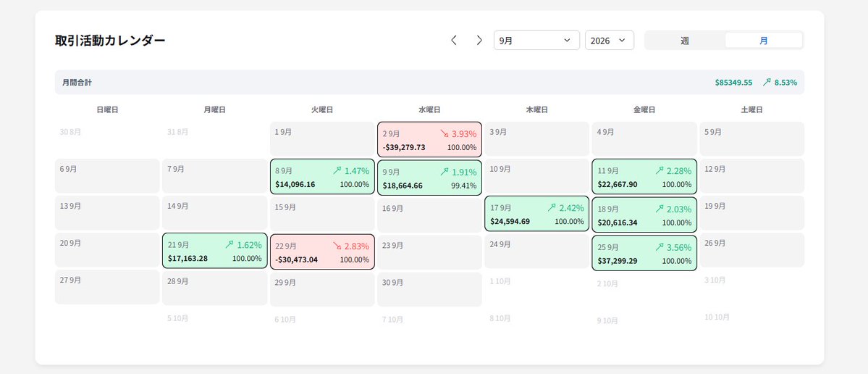This screenshot has height=374, width=868.
Task: Click the -$39,279.73 amount
Action: click(404, 147)
